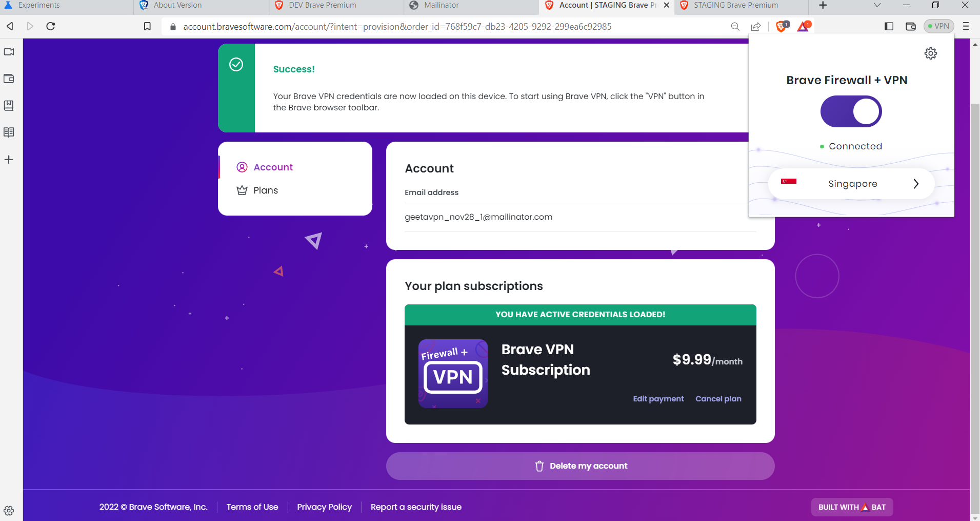
Task: Cancel the Brave VPN Subscription plan
Action: pyautogui.click(x=718, y=398)
